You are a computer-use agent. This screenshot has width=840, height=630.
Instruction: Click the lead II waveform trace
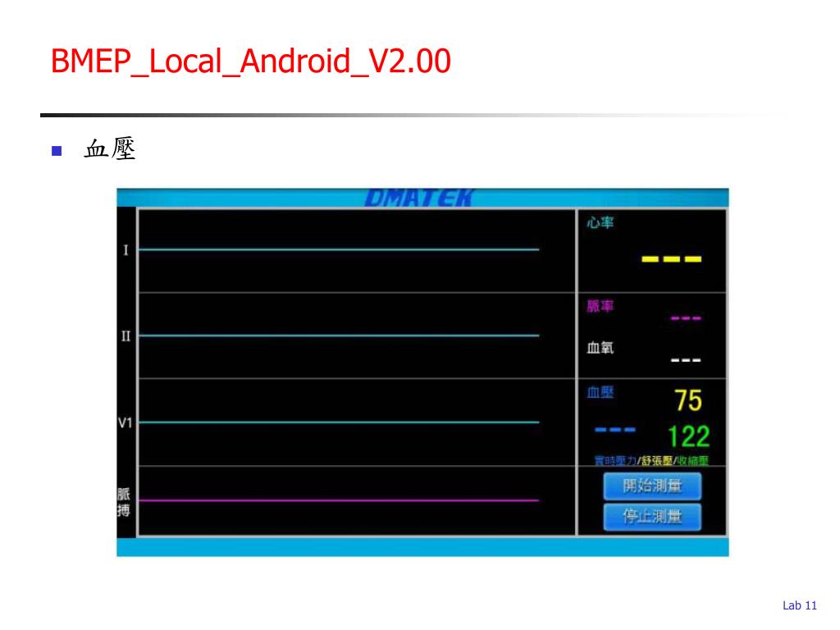339,336
